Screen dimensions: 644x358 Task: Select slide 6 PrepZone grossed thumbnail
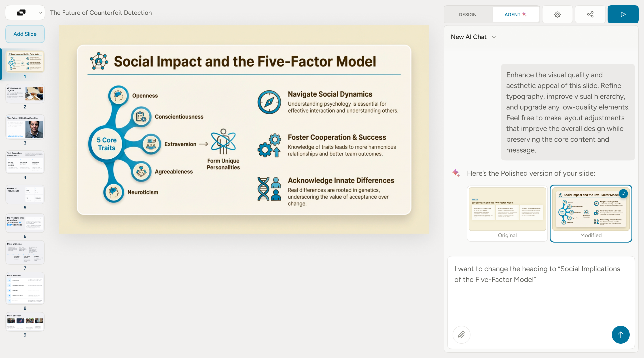25,223
